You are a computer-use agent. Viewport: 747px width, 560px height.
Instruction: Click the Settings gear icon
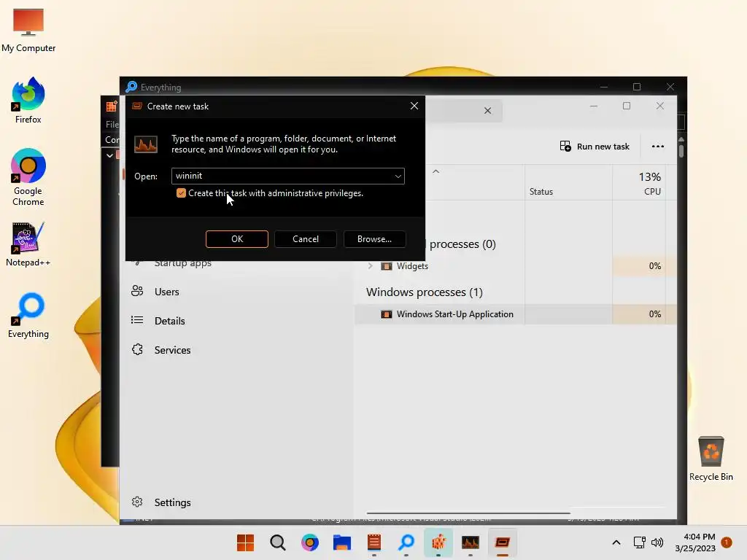(137, 502)
